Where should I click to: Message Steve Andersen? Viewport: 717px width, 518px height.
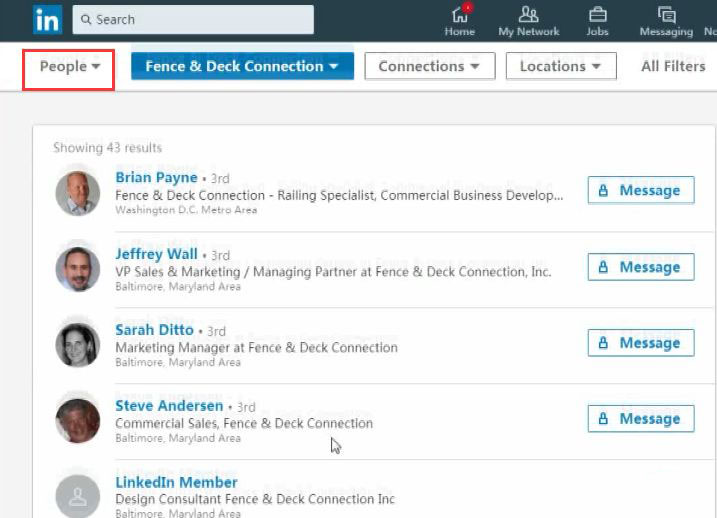(x=641, y=419)
